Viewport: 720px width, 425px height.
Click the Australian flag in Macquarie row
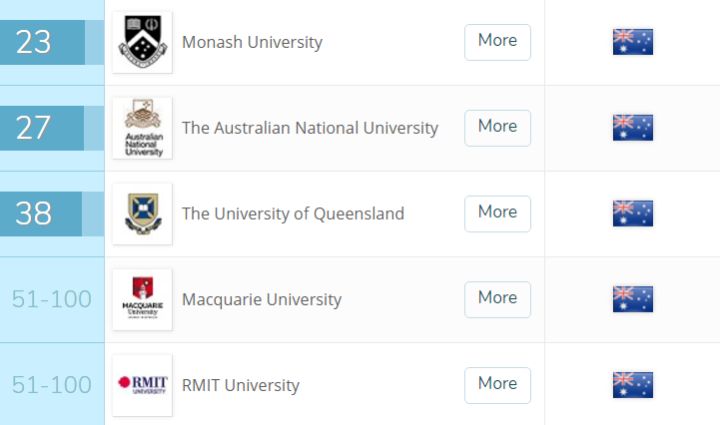click(x=633, y=299)
